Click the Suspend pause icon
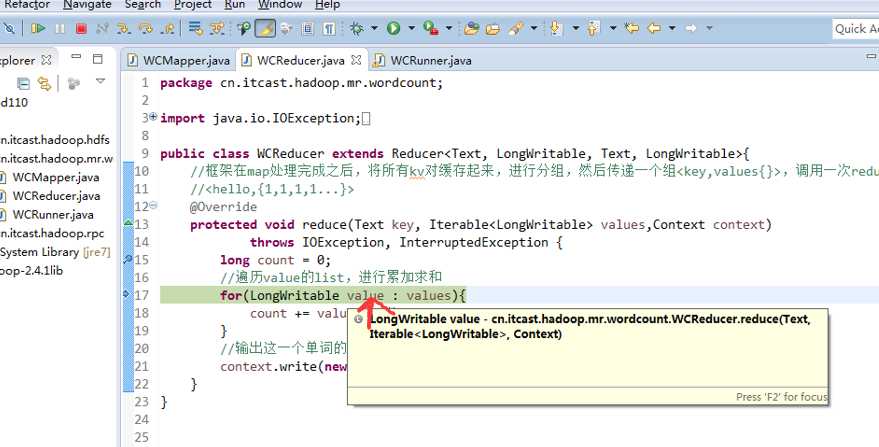879x447 pixels. coord(60,28)
